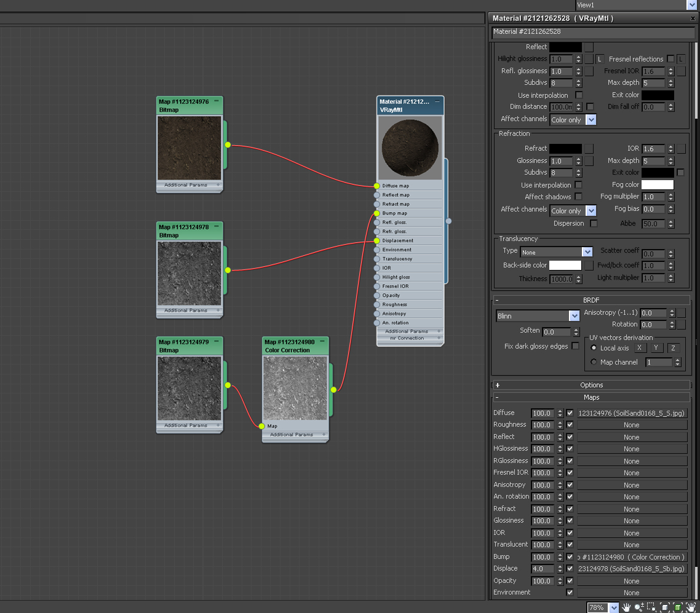Viewport: 700px width, 613px height.
Task: Click the Back-side color swatch
Action: 565,265
